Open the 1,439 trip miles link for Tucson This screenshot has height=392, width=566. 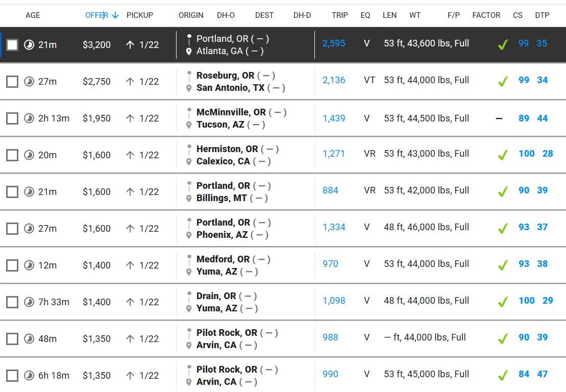334,118
